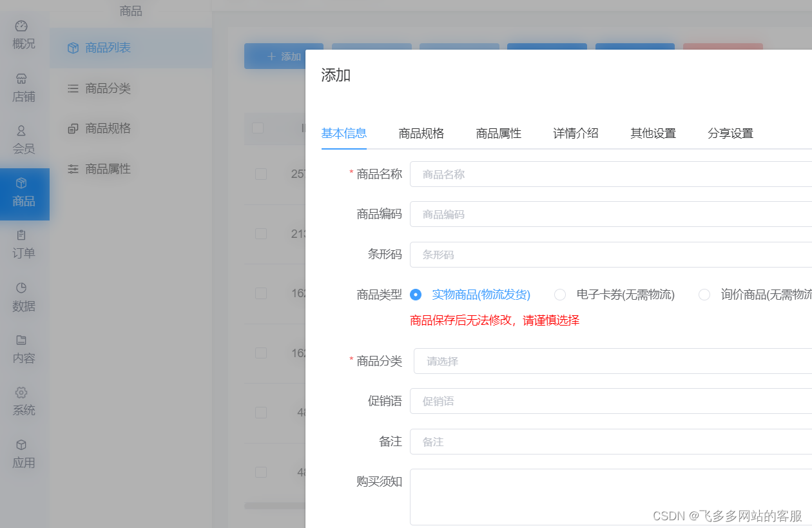Image resolution: width=812 pixels, height=528 pixels.
Task: Open the 会员 member icon
Action: pos(21,131)
